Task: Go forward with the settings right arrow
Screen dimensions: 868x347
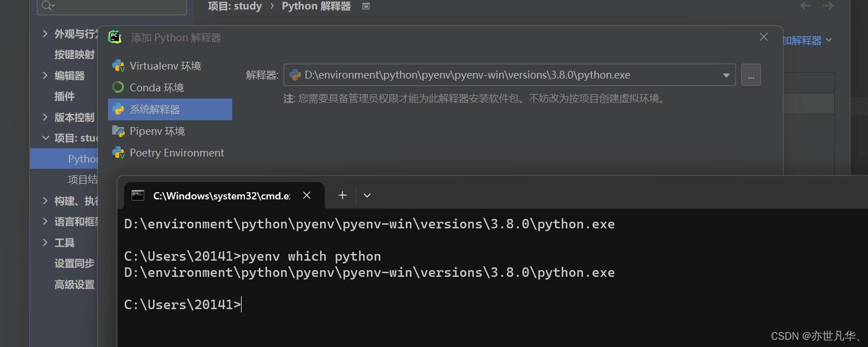Action: (x=828, y=6)
